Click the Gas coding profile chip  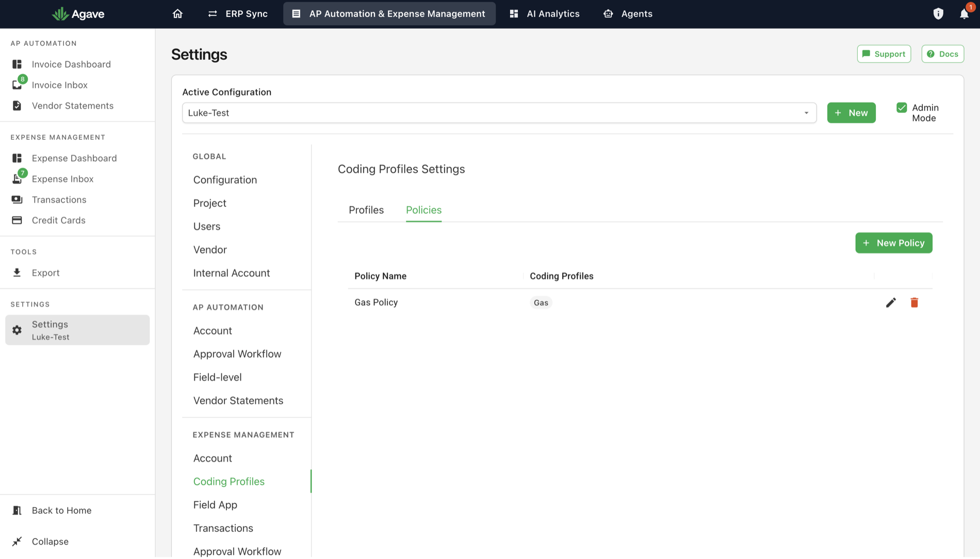point(541,303)
